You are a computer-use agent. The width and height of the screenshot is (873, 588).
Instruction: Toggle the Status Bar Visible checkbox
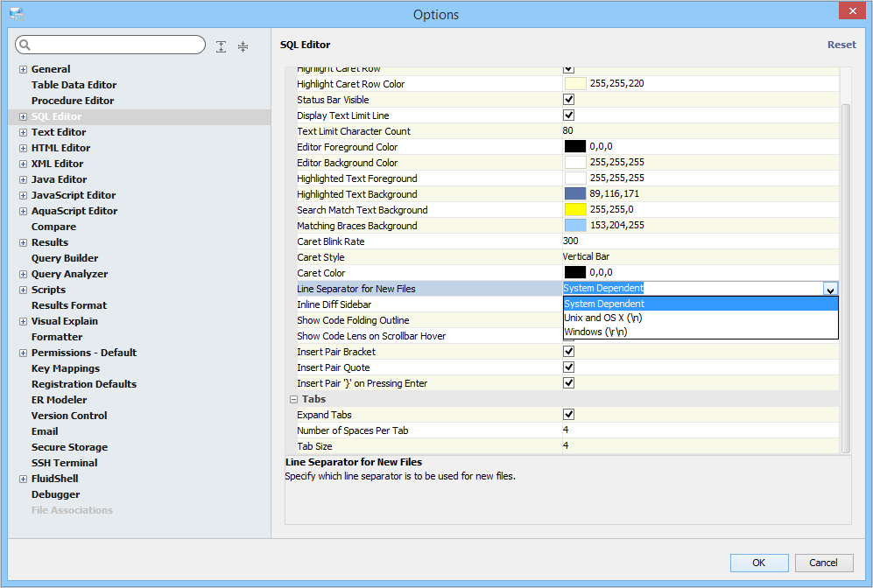pyautogui.click(x=568, y=100)
